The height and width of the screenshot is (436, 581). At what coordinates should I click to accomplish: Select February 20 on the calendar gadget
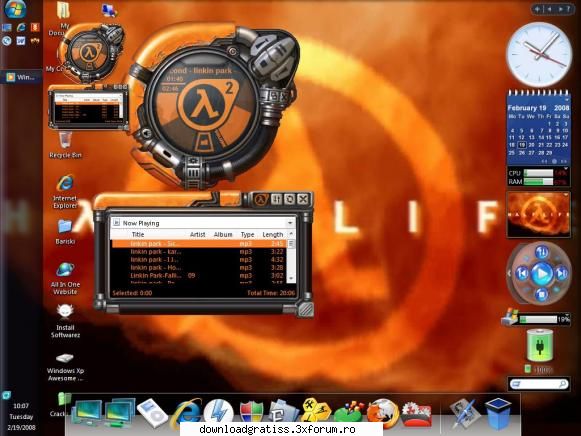(531, 145)
